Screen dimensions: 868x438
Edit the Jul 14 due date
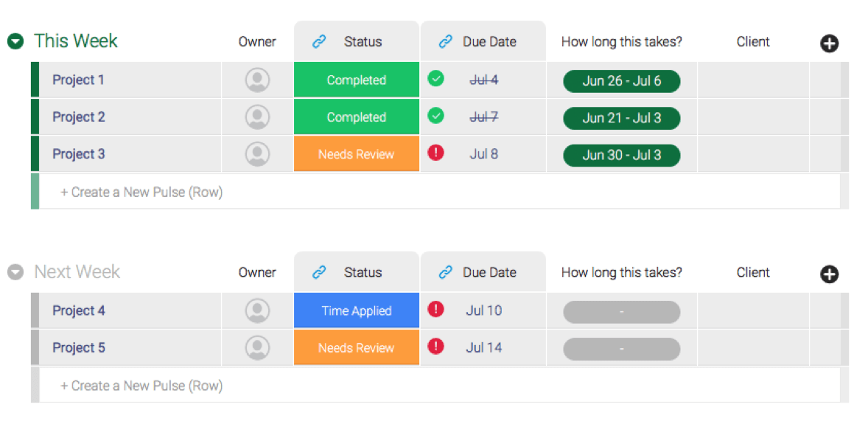pos(484,348)
